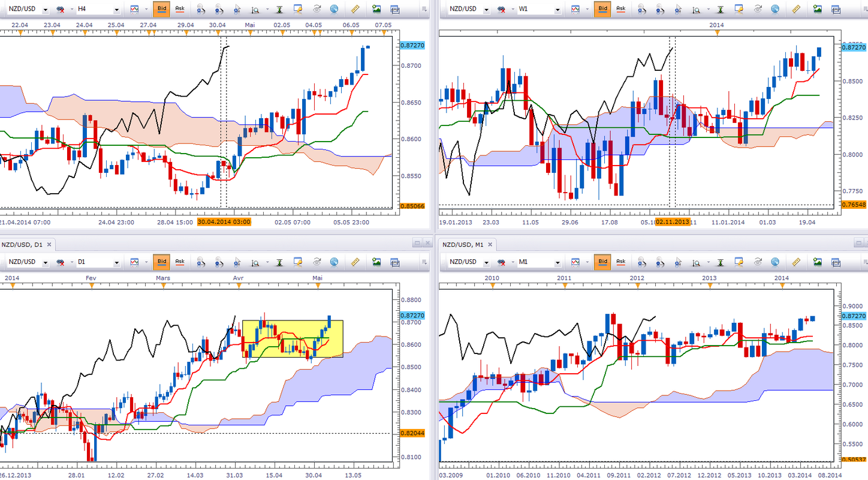The image size is (868, 480).
Task: Click the save-chart-as-image icon in M1 toolbar
Action: click(x=818, y=262)
